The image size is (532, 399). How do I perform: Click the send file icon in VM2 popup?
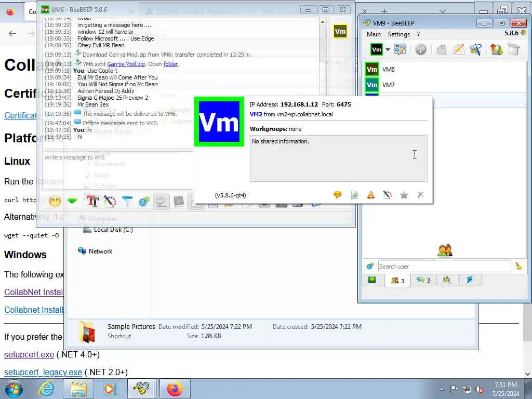pyautogui.click(x=354, y=195)
